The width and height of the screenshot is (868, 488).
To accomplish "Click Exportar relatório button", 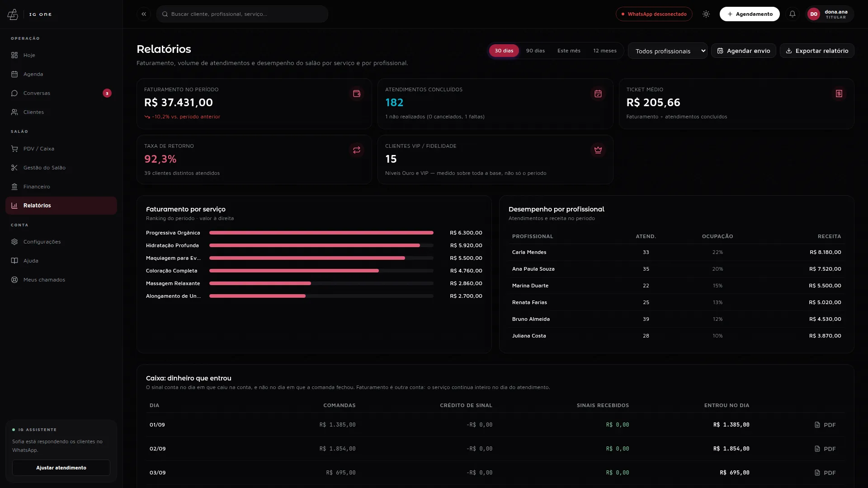I will [x=817, y=51].
